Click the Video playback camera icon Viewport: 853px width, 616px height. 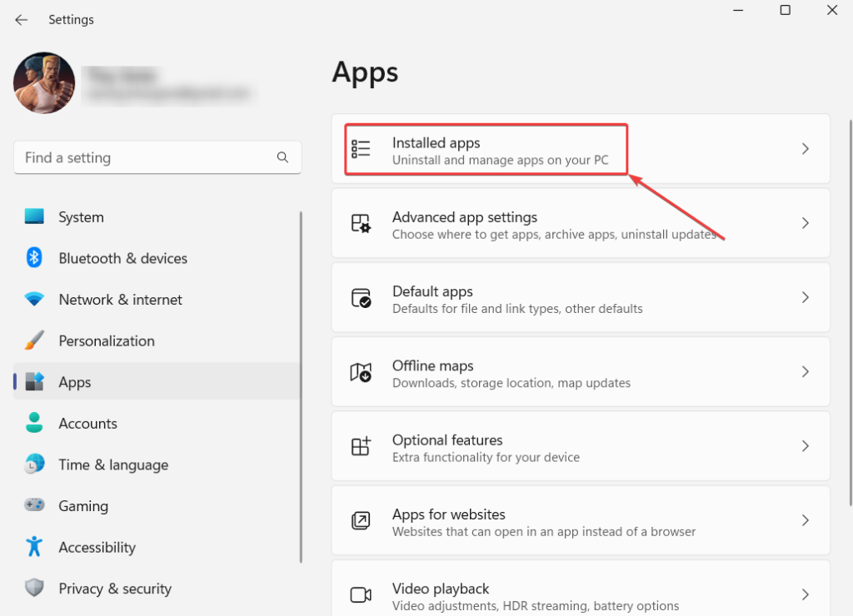361,595
